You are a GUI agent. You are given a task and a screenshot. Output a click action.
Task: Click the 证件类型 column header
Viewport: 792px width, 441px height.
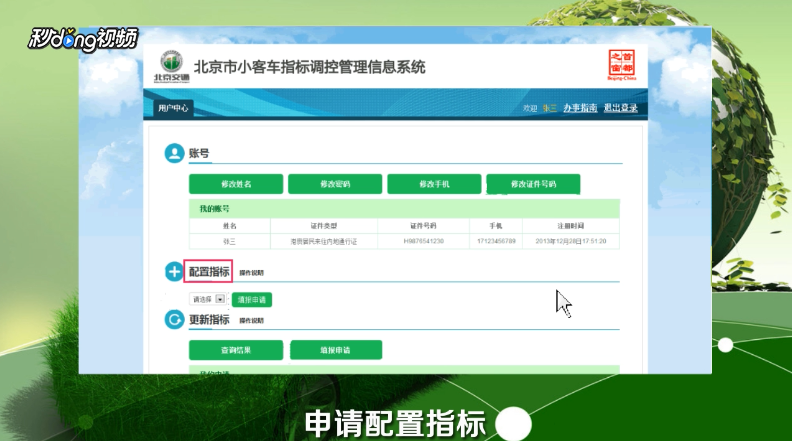(324, 226)
